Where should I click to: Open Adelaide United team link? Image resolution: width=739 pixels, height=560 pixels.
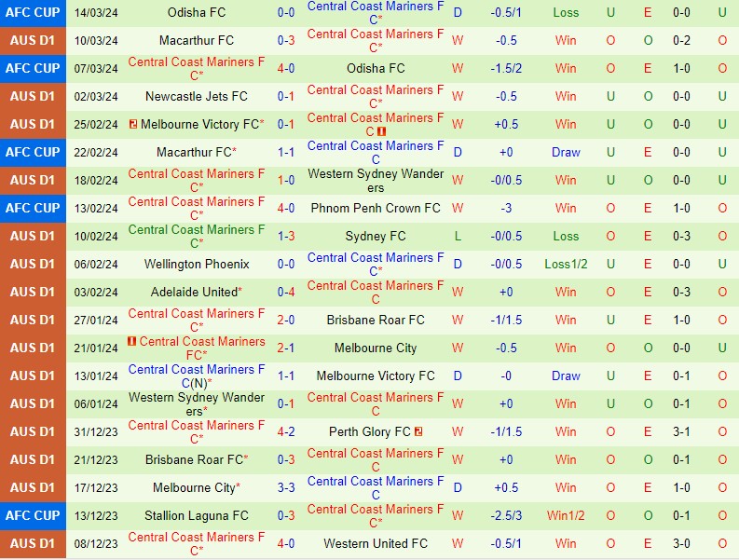click(x=194, y=293)
